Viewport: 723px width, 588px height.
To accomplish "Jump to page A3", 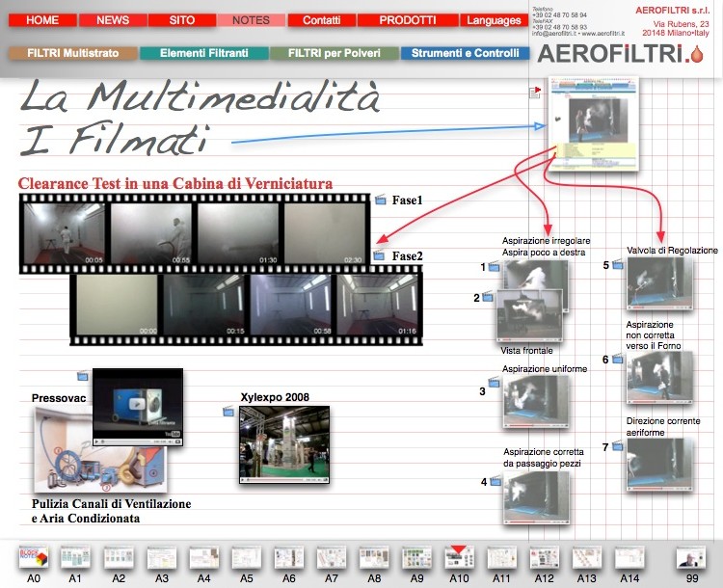I will pyautogui.click(x=161, y=557).
